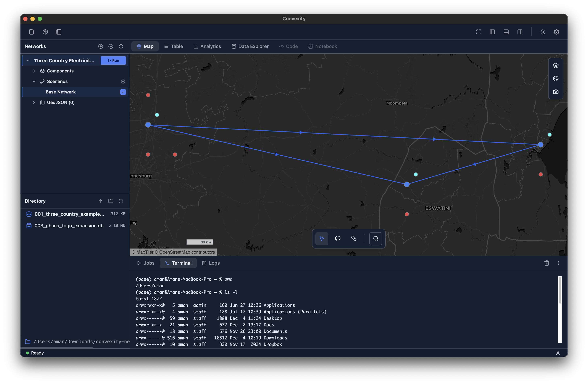Activate the measure ruler tool
The image size is (588, 384).
point(354,239)
